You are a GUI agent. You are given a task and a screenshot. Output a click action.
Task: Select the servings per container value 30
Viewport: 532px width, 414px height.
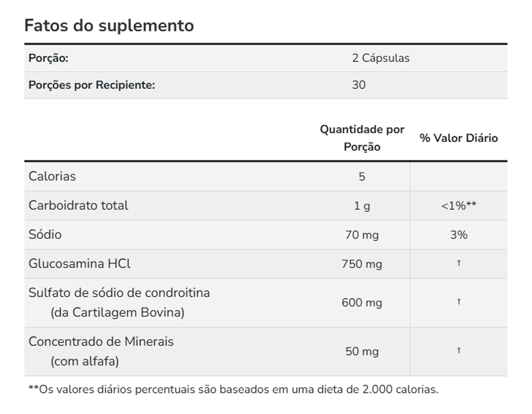(x=359, y=85)
